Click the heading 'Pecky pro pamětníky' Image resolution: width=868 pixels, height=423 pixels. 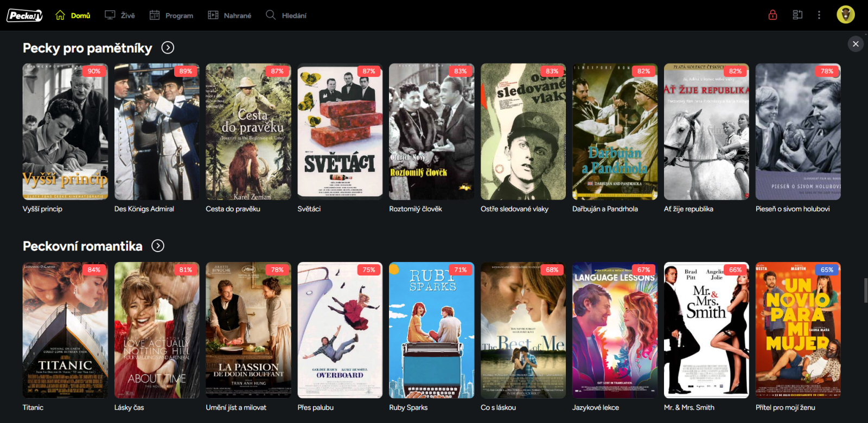coord(87,48)
